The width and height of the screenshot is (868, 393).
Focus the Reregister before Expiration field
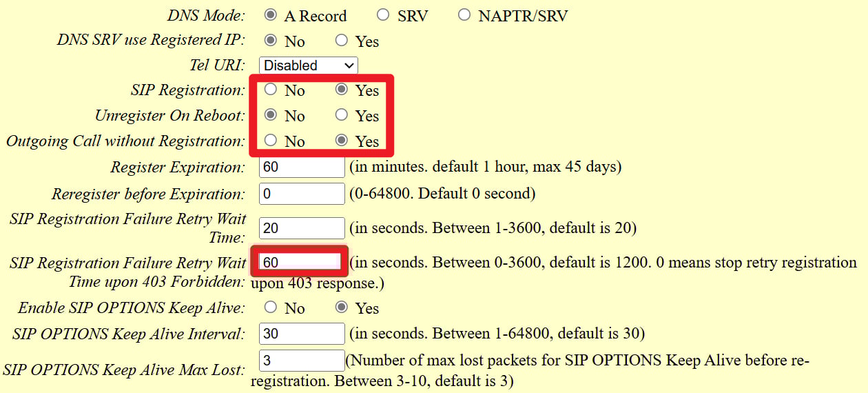(x=301, y=194)
